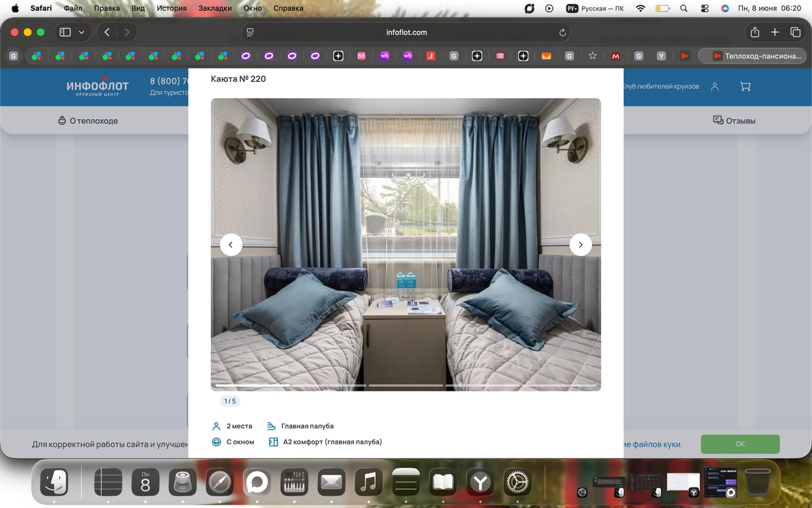Open the user account profile icon
Image resolution: width=812 pixels, height=508 pixels.
click(715, 87)
